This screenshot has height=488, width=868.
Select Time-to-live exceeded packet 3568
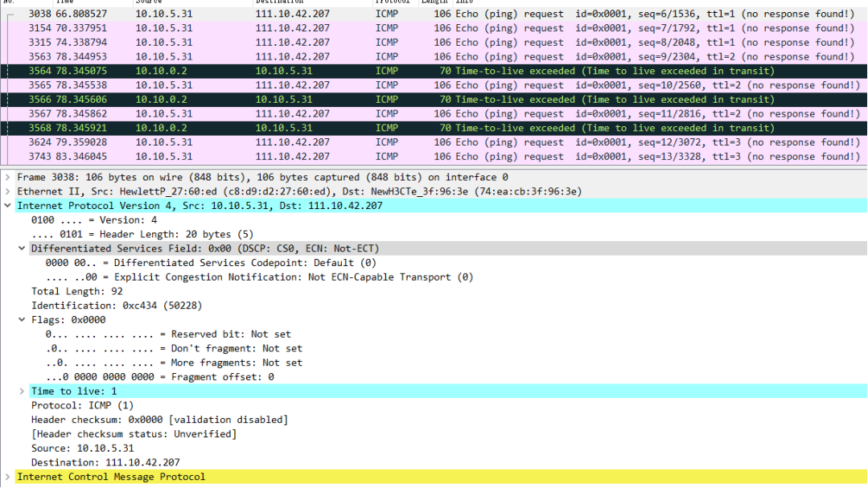pyautogui.click(x=434, y=129)
